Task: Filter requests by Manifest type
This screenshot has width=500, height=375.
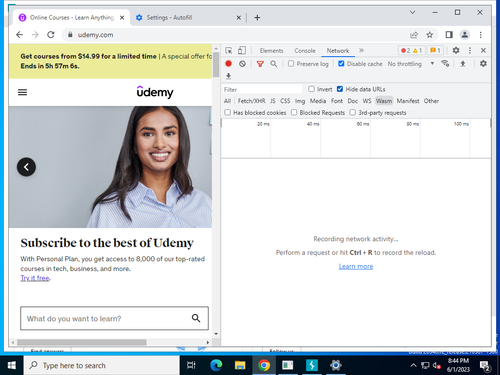Action: [408, 101]
